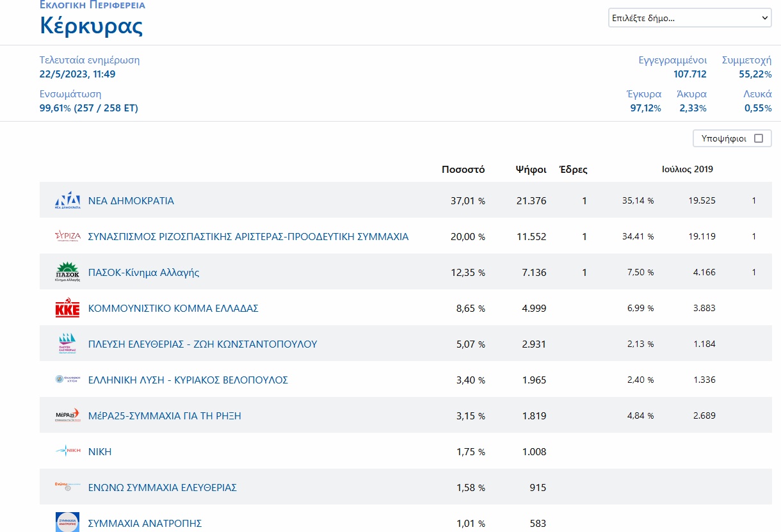Click the red KKE party logo
Viewport: 781px width, 532px height.
click(x=67, y=308)
